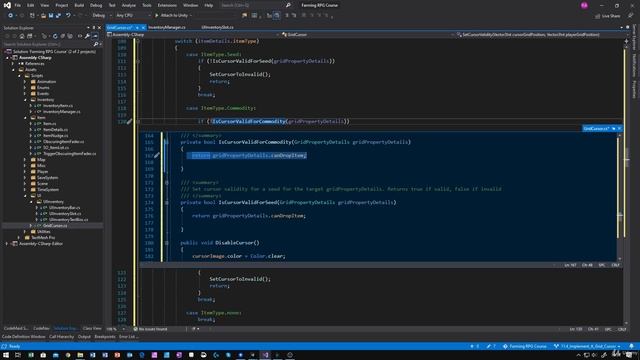The width and height of the screenshot is (640, 360).
Task: Open the Output tab
Action: [x=84, y=337]
